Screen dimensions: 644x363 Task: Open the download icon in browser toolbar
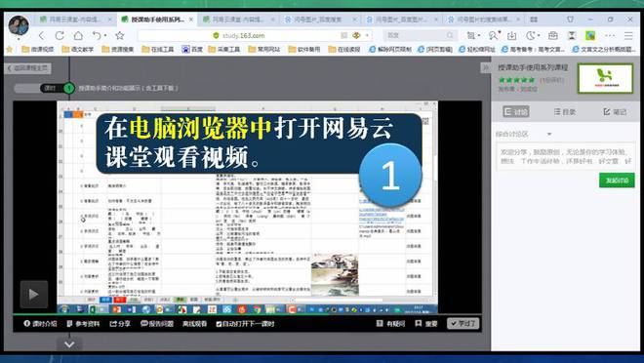click(x=511, y=36)
